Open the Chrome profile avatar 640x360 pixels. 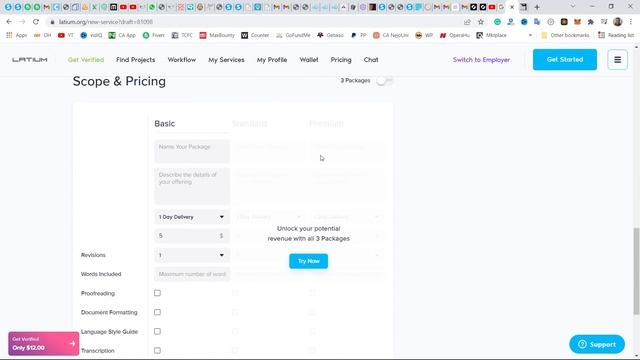(618, 22)
